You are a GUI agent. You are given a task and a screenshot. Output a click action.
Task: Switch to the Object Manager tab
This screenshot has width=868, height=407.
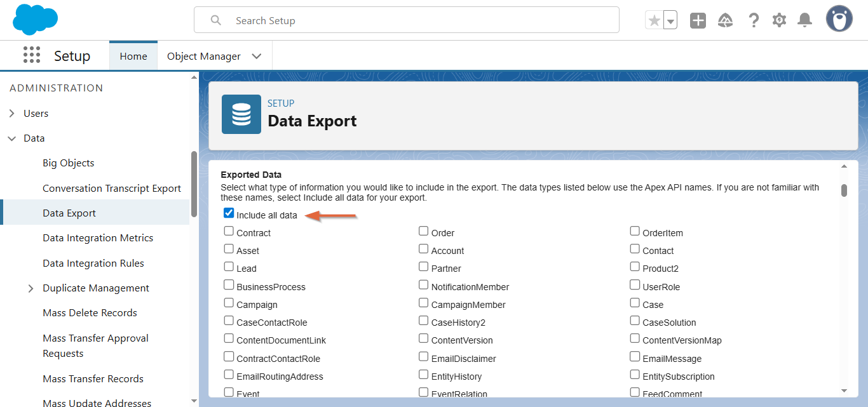[x=203, y=56]
